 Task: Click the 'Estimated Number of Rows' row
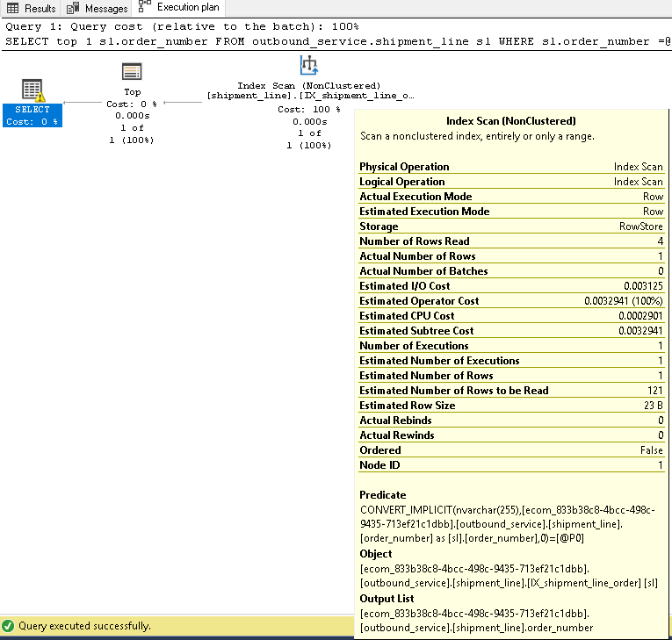tap(511, 376)
